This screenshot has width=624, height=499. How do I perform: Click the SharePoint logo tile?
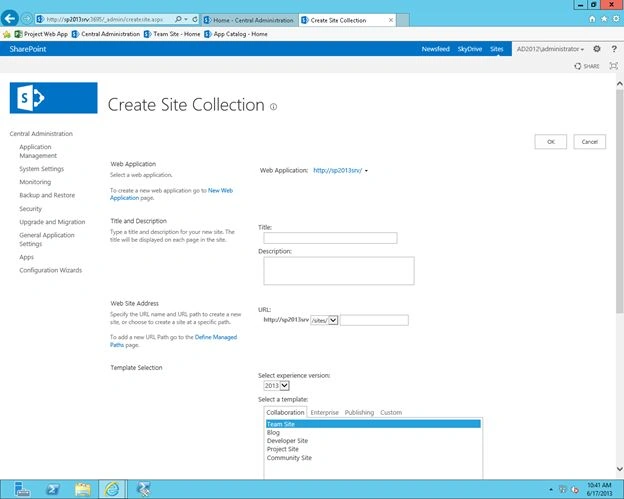click(x=53, y=98)
